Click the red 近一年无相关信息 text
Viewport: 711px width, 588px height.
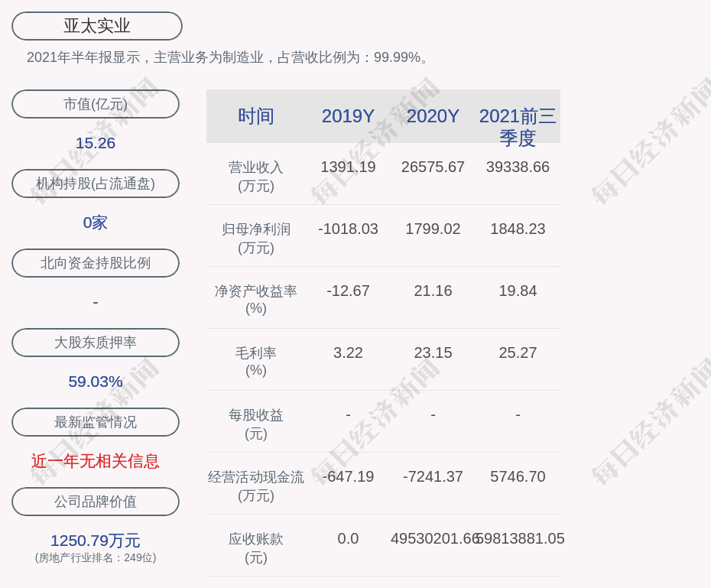[96, 461]
